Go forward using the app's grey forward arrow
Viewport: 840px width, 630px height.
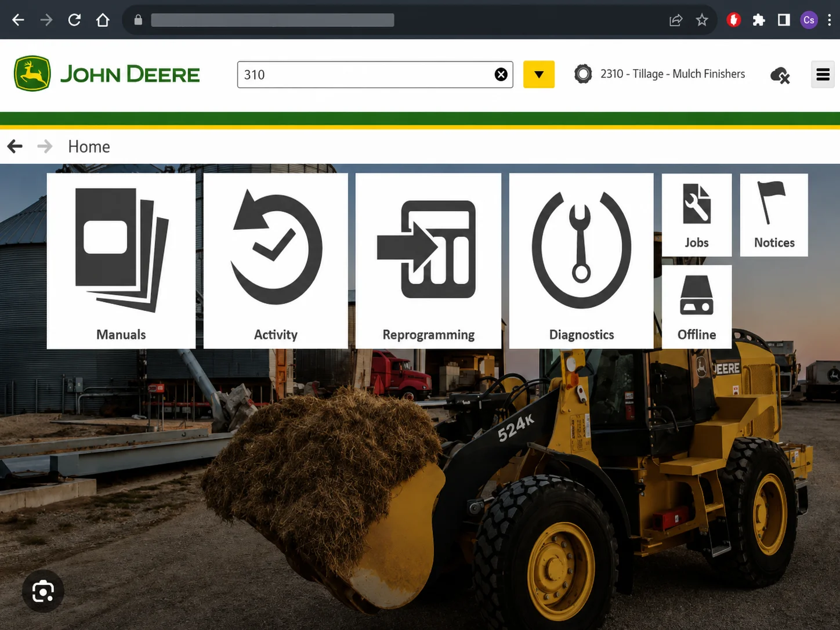pyautogui.click(x=45, y=146)
